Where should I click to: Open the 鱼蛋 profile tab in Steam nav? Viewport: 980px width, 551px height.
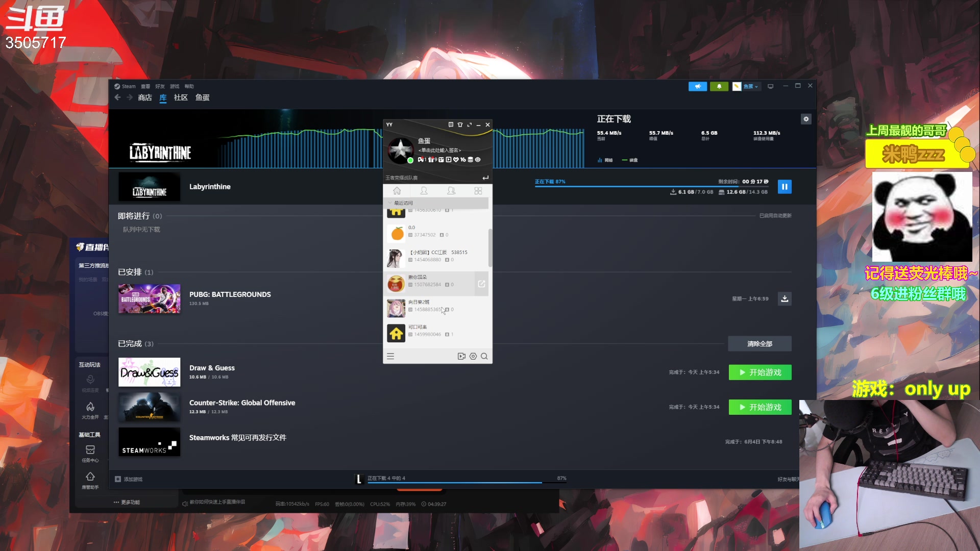point(203,97)
